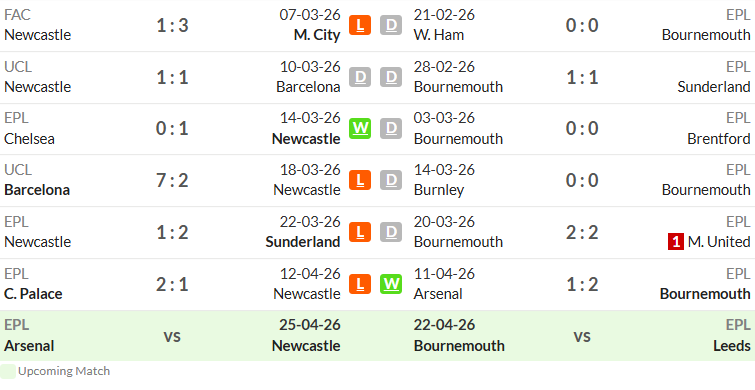The height and width of the screenshot is (390, 755).
Task: Click the red card 1 icon by M. United
Action: pyautogui.click(x=676, y=242)
